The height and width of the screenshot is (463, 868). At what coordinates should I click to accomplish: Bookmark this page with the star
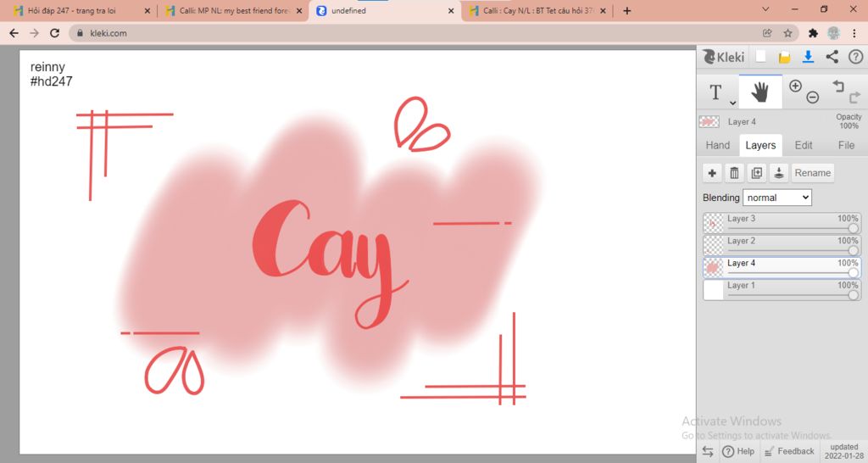(x=787, y=33)
